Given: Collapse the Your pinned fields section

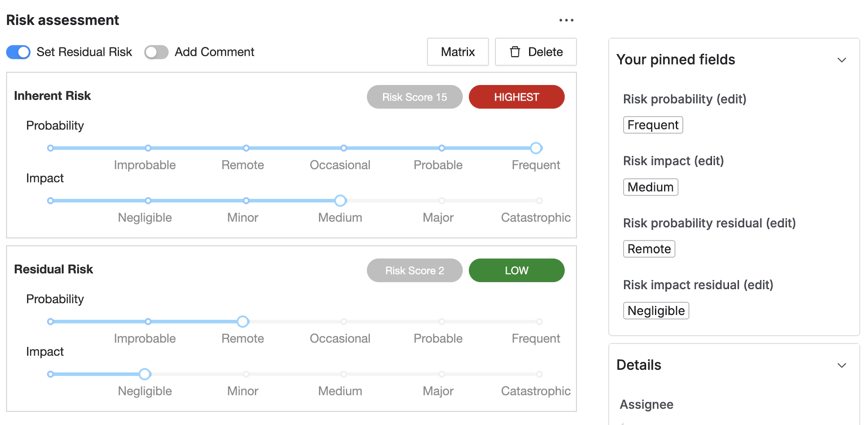Looking at the screenshot, I should 842,60.
